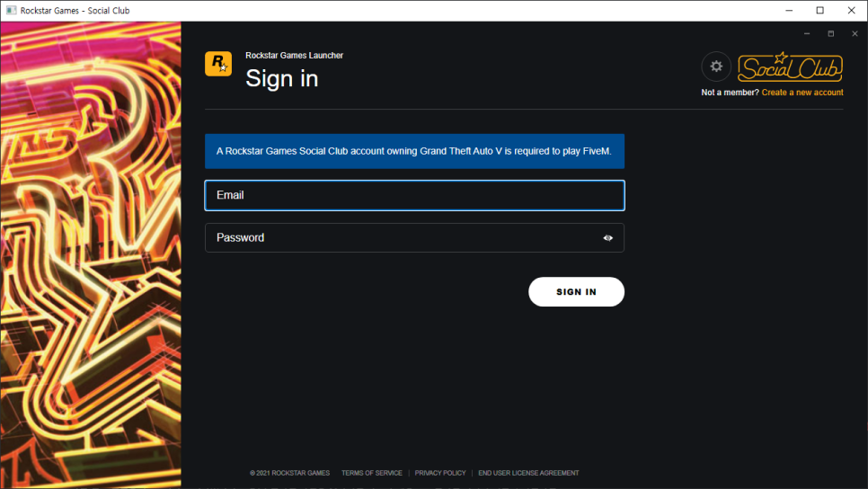This screenshot has width=868, height=489.
Task: Focus the Email input field
Action: 414,195
